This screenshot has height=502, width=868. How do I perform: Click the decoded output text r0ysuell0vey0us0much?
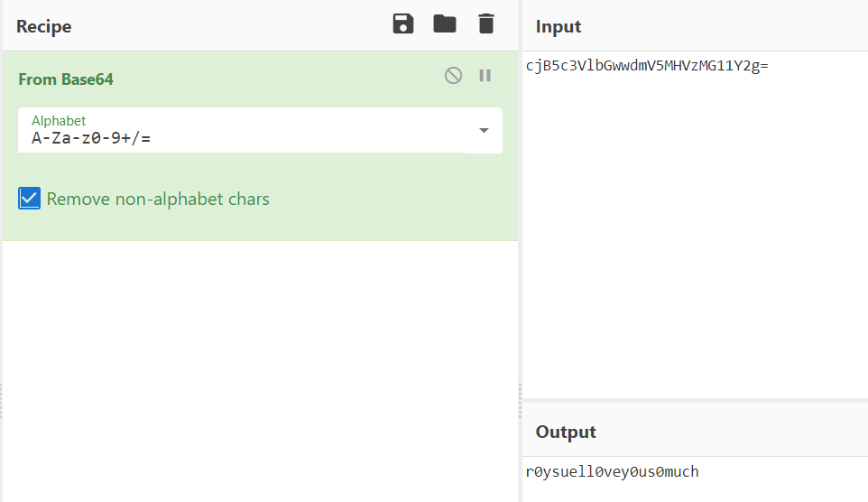click(x=612, y=472)
